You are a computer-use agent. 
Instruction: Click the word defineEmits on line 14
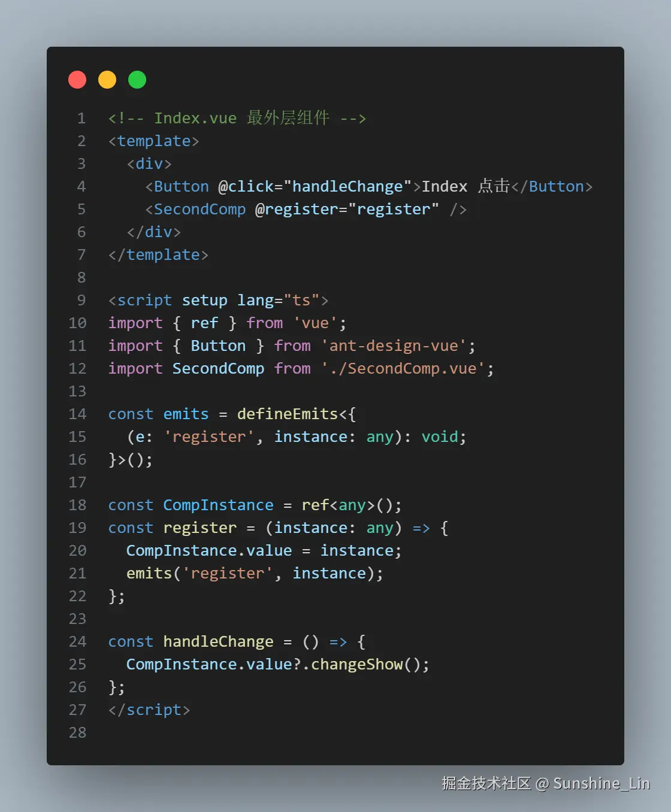tap(288, 414)
